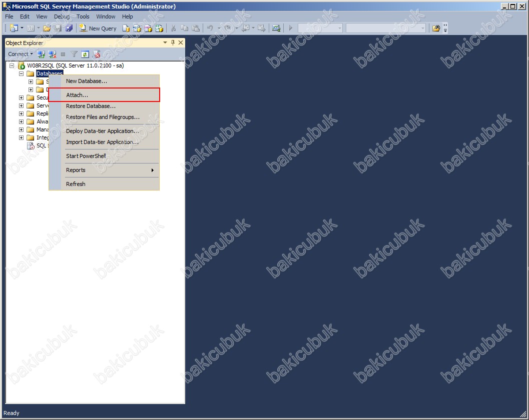Choose Restore Files and Filegroups...
Viewport: 529px width, 420px height.
104,117
